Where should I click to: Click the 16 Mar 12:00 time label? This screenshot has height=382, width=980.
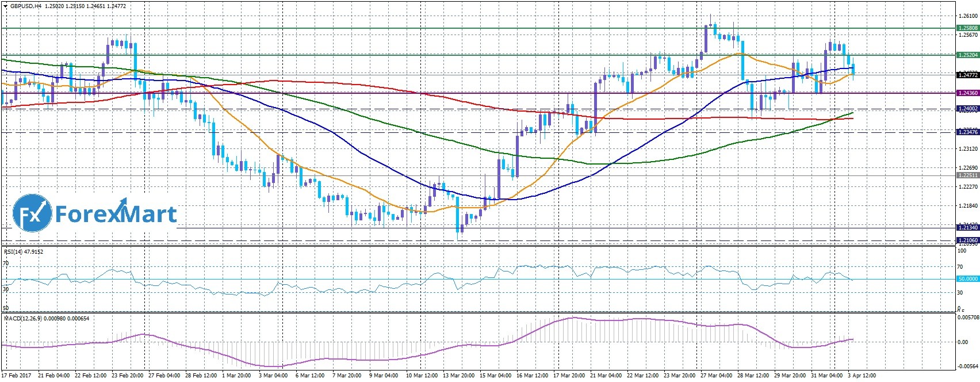pos(534,376)
